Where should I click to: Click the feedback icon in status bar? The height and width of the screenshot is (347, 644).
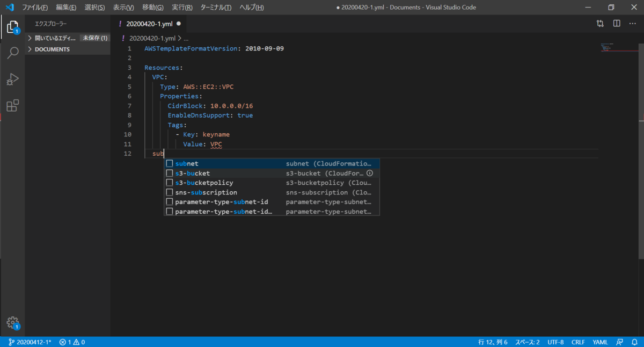[620, 342]
